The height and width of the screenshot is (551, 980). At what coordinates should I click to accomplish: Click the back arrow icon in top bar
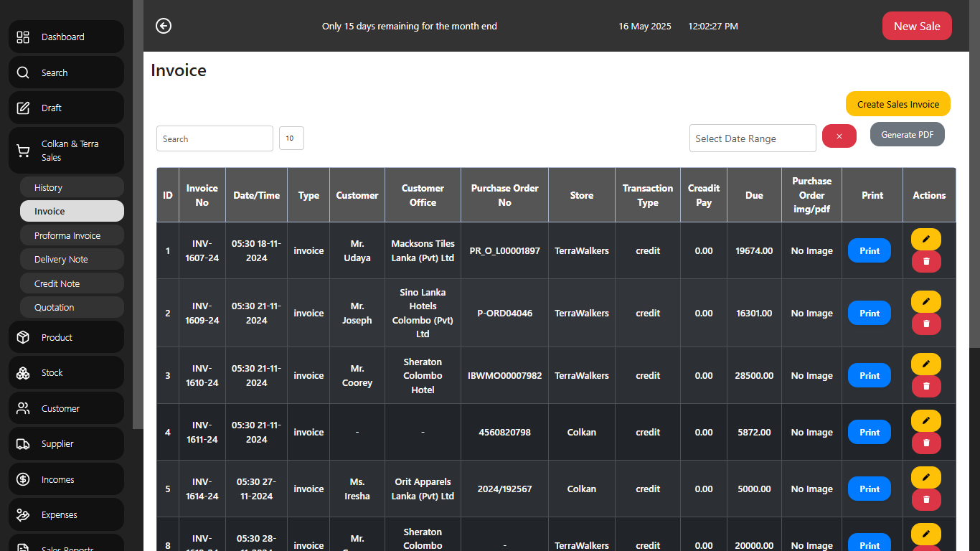[164, 26]
